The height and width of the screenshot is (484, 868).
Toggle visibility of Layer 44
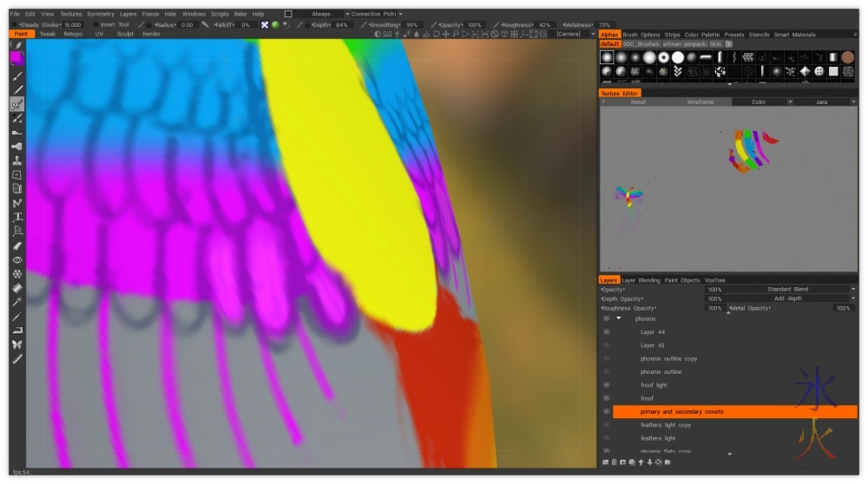click(x=606, y=332)
